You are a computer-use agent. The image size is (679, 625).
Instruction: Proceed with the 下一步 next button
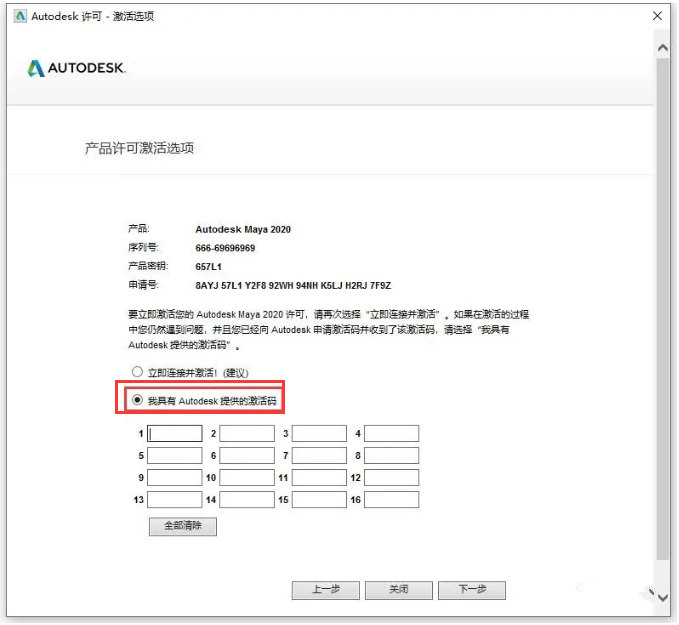(472, 590)
